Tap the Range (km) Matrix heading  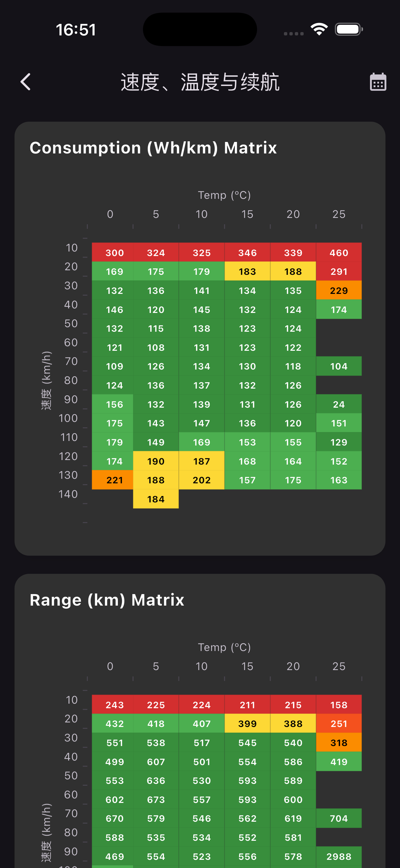(x=107, y=600)
